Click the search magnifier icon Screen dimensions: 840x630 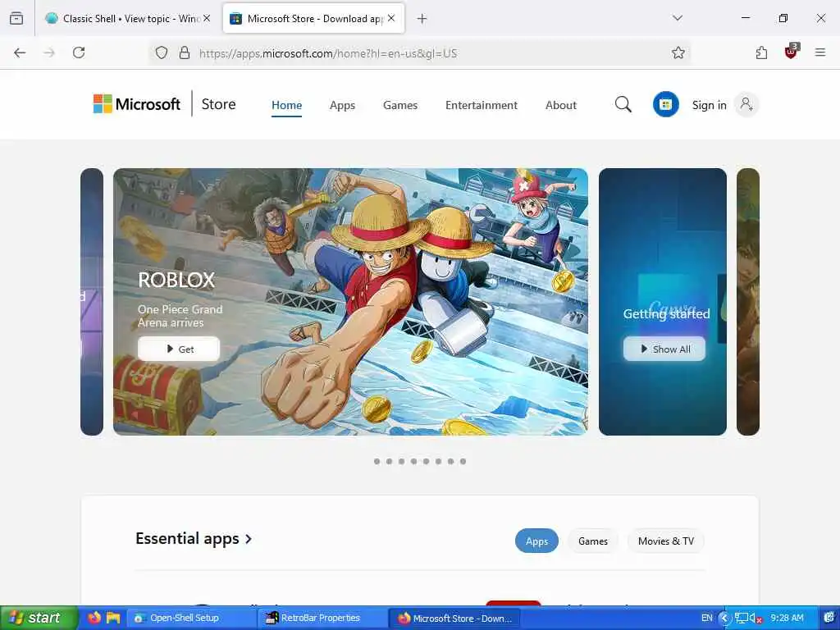(x=623, y=104)
